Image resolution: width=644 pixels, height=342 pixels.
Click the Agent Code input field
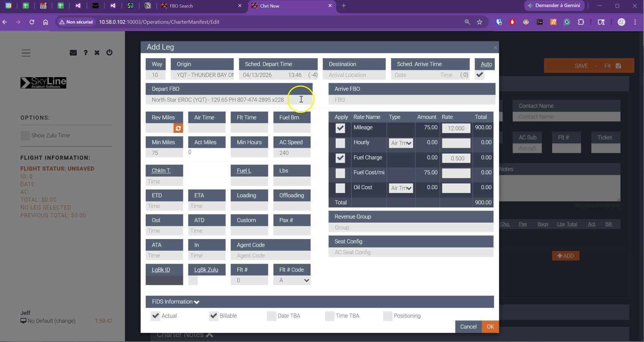(x=271, y=256)
